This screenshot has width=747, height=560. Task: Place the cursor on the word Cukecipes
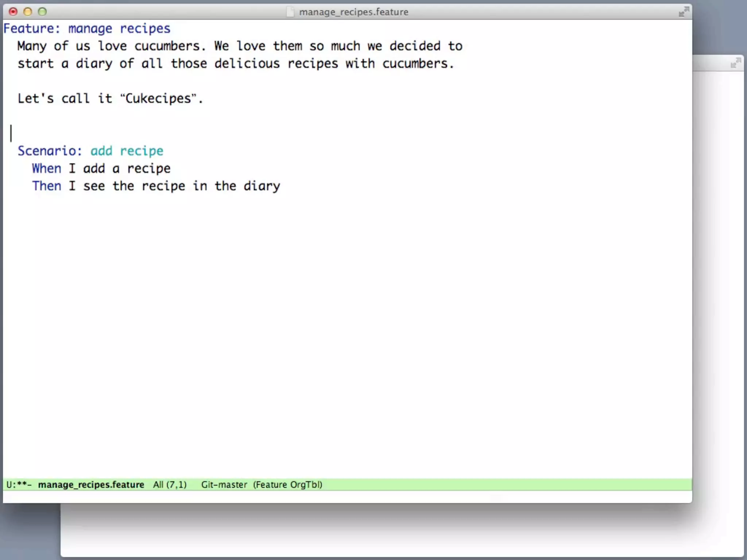point(158,98)
